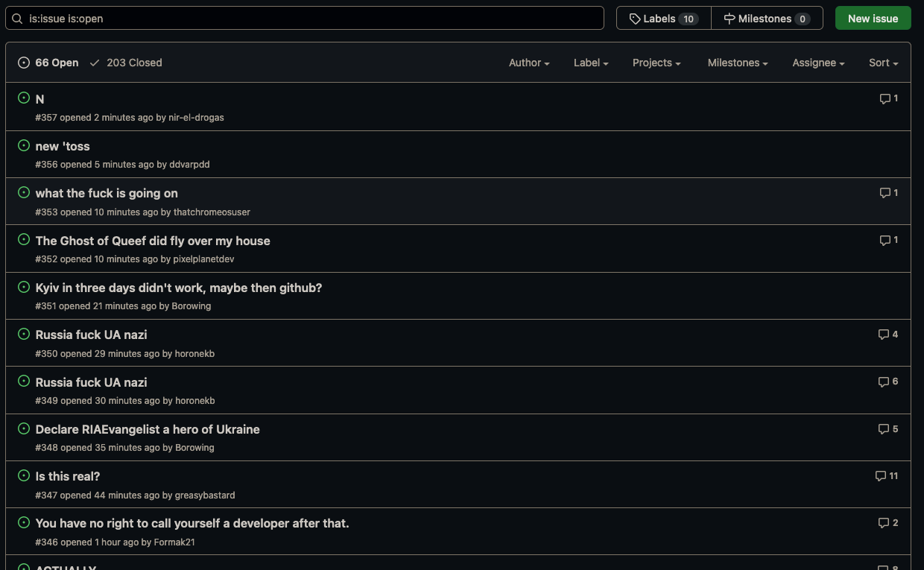Click open-issue icon beside "new 'toss"
The image size is (924, 570).
pos(24,145)
